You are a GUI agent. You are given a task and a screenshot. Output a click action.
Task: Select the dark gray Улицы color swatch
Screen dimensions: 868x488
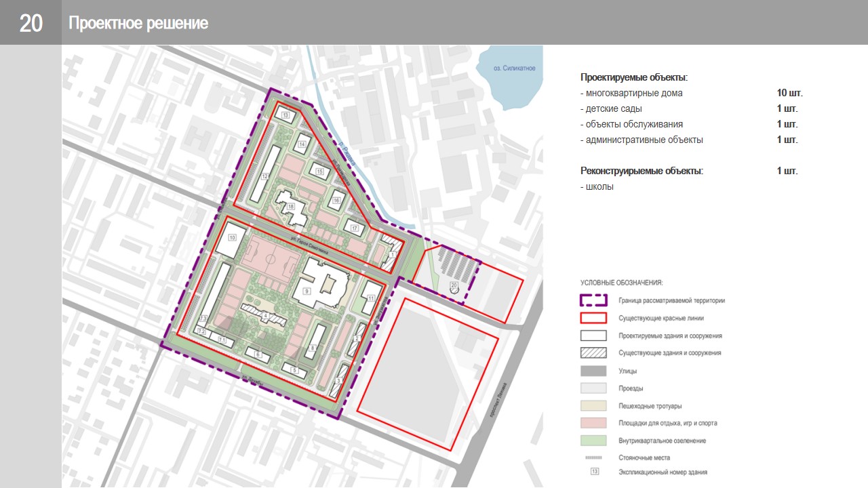point(593,371)
